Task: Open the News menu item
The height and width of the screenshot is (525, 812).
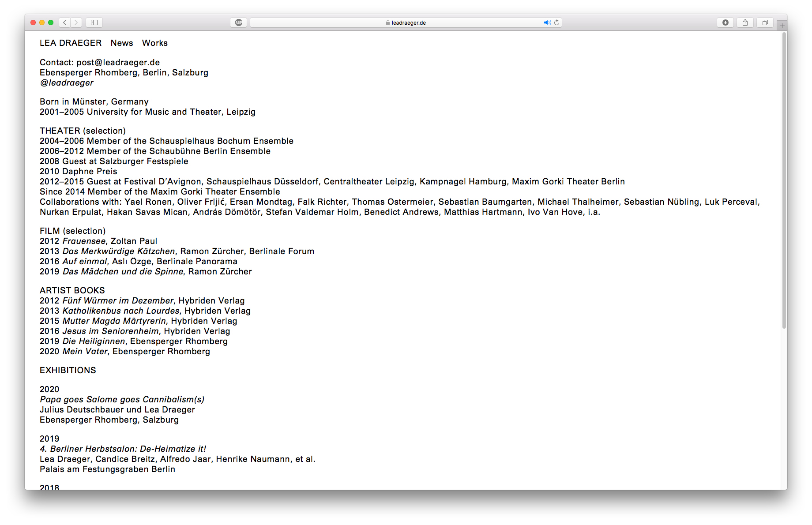Action: (122, 43)
